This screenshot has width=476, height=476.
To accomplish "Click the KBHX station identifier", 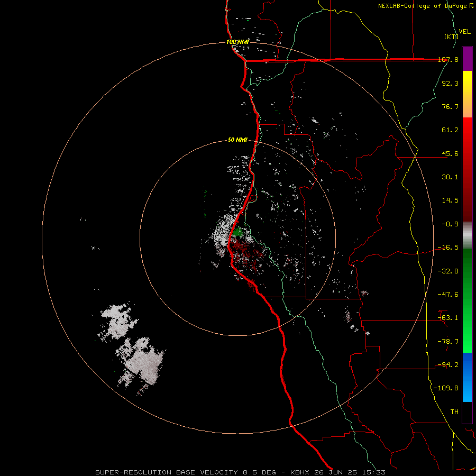I will point(300,472).
